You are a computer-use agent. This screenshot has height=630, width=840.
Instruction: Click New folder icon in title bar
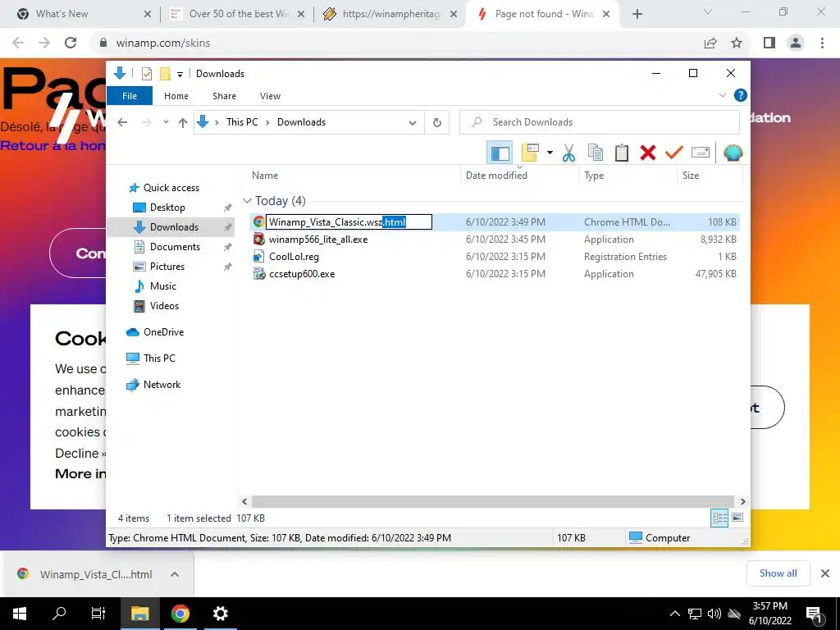click(165, 74)
